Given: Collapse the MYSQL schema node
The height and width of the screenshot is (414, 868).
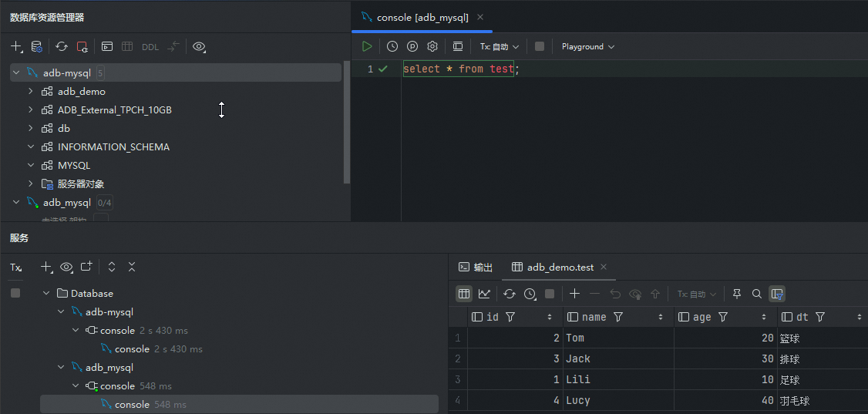Looking at the screenshot, I should 31,166.
